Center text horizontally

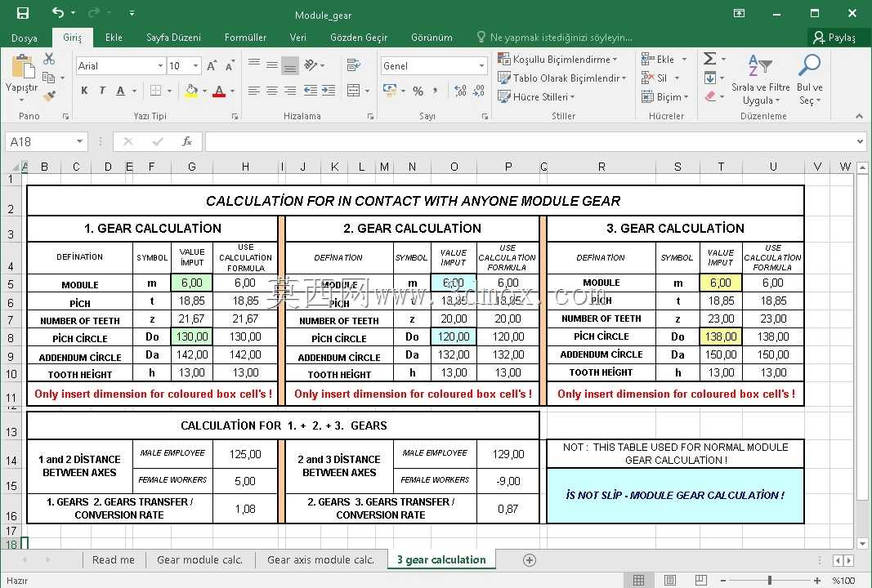(272, 90)
